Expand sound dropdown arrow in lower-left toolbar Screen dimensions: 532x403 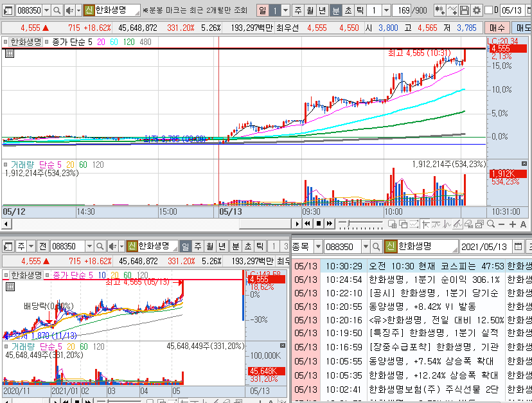pos(121,246)
